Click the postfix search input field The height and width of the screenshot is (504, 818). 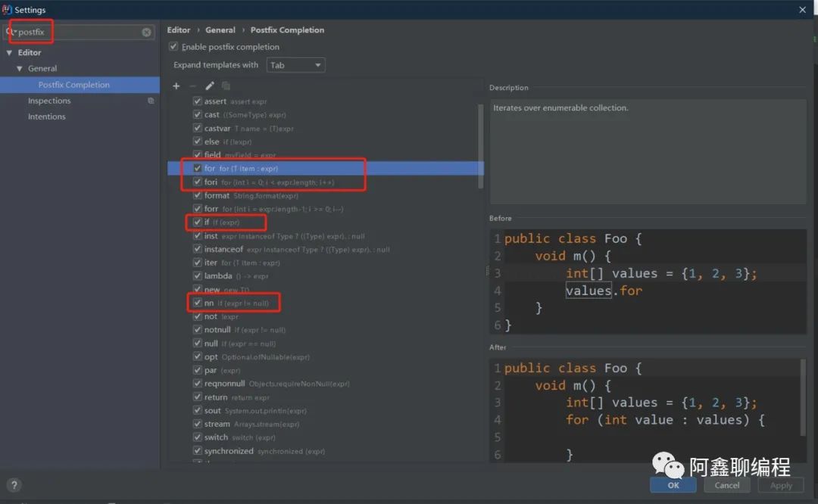coord(78,33)
